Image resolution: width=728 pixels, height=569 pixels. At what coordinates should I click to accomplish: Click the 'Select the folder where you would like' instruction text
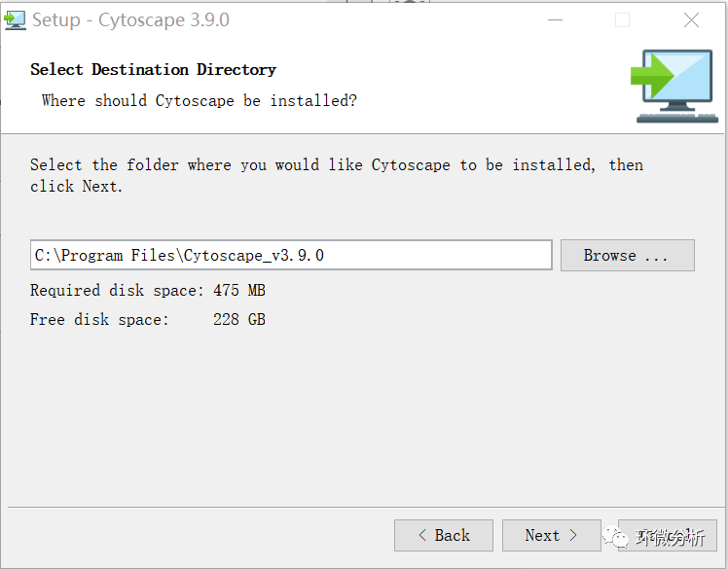337,175
